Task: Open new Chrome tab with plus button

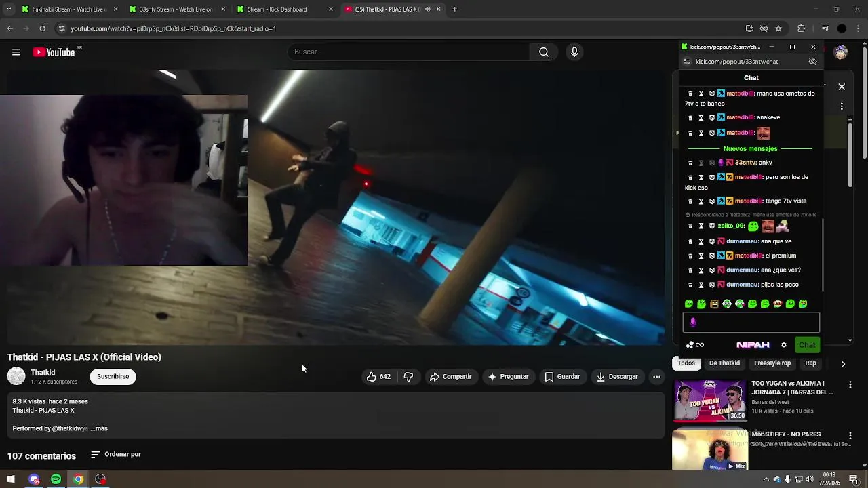Action: pyautogui.click(x=454, y=9)
